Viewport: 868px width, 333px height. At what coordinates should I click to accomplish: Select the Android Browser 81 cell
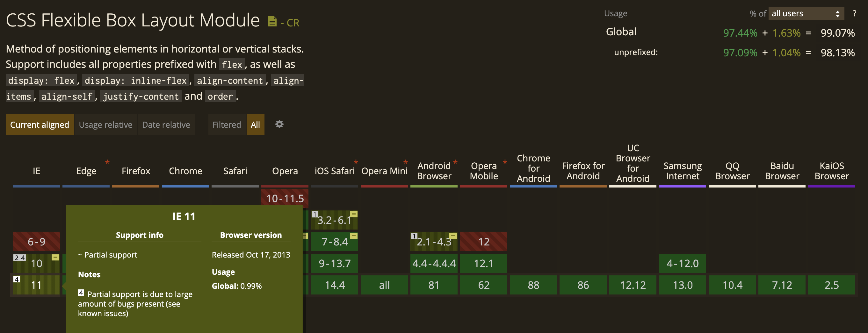tap(434, 285)
